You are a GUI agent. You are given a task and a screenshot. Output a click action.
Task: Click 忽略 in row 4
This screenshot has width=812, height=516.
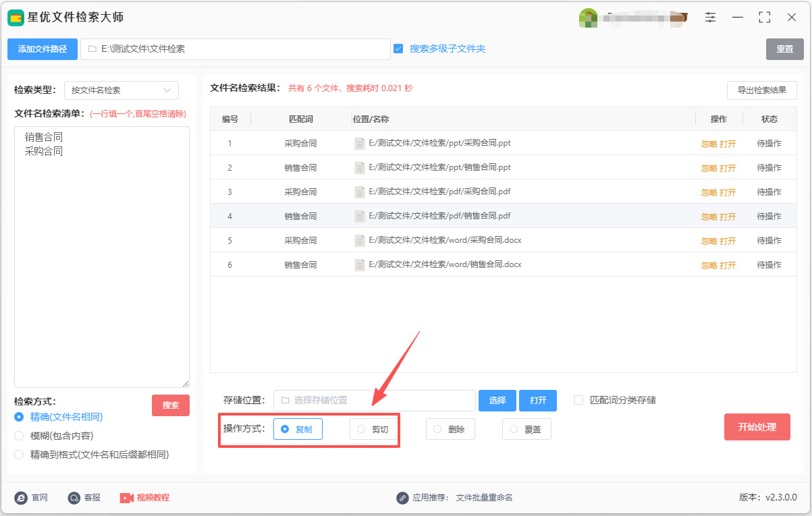pos(709,217)
